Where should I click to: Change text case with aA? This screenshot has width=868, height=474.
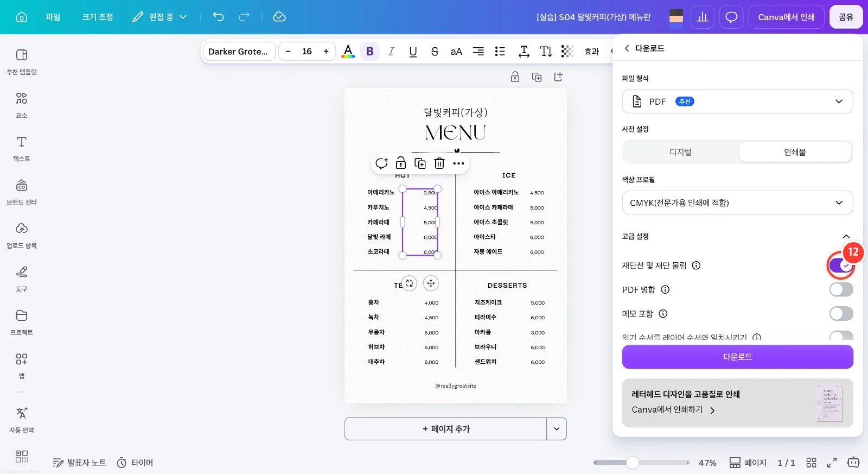456,52
